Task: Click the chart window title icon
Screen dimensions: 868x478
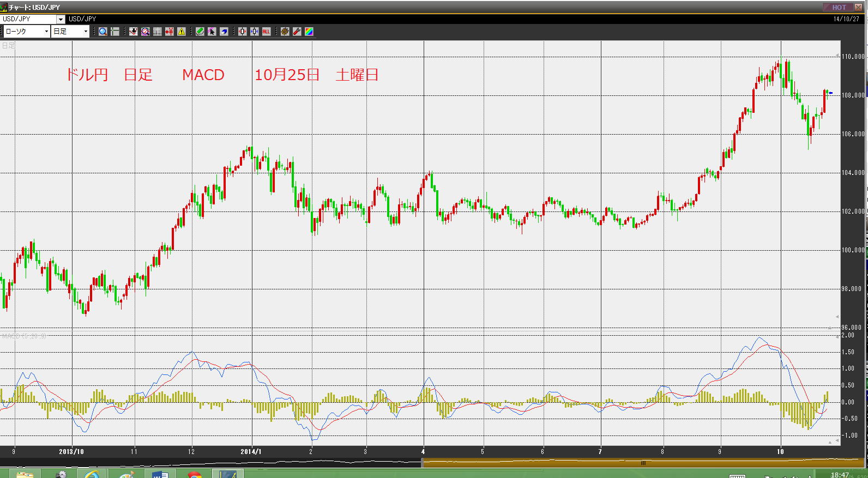Action: 3,7
